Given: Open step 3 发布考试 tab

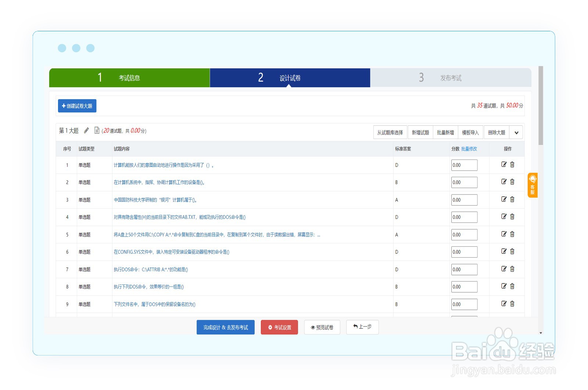Looking at the screenshot, I should coord(451,78).
